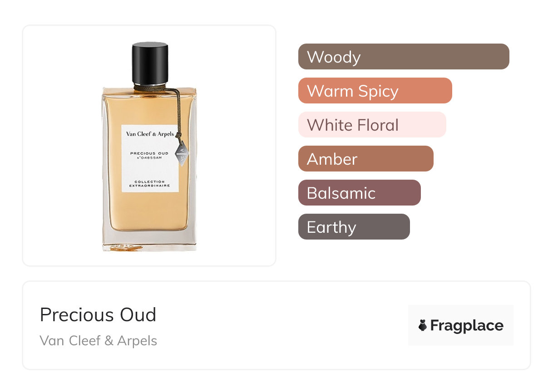Click the Balsamic accord bar
The width and height of the screenshot is (553, 392).
[x=360, y=193]
